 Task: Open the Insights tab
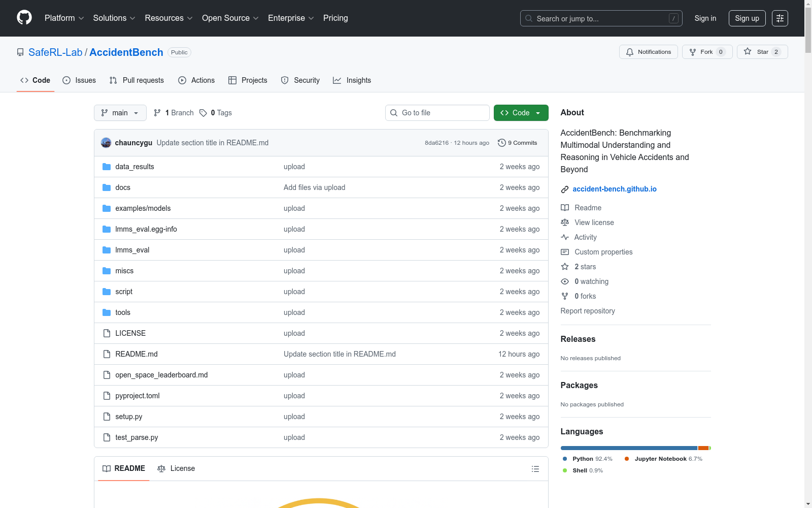[x=352, y=80]
